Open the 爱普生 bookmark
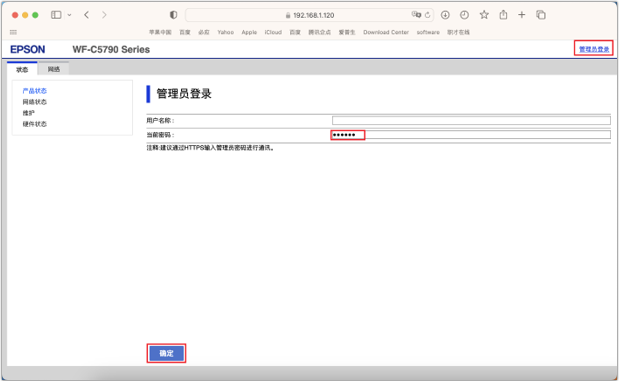 347,32
